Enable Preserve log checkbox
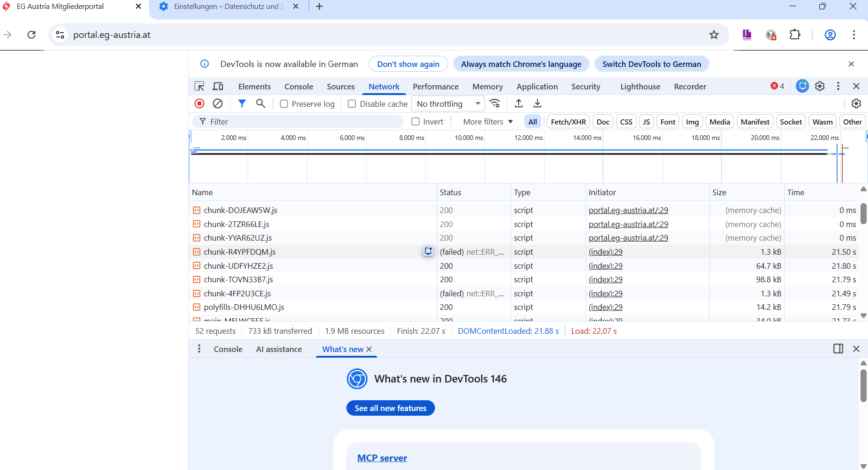The width and height of the screenshot is (868, 470). [x=284, y=104]
